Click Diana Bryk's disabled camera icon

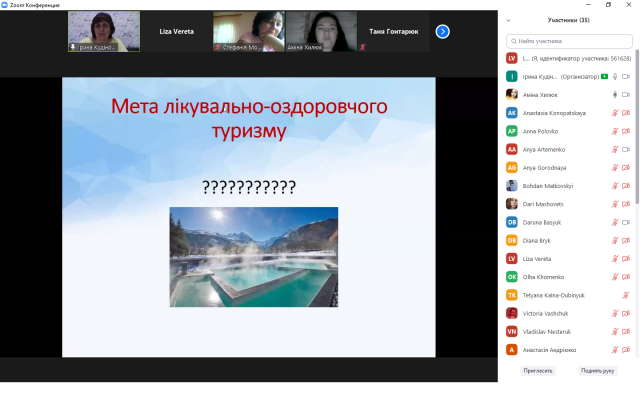pos(626,240)
